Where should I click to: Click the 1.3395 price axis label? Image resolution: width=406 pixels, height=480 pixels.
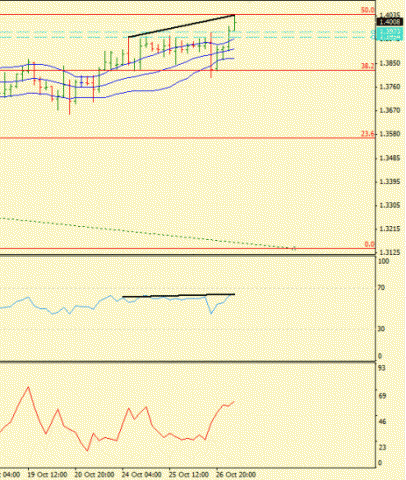pyautogui.click(x=390, y=182)
